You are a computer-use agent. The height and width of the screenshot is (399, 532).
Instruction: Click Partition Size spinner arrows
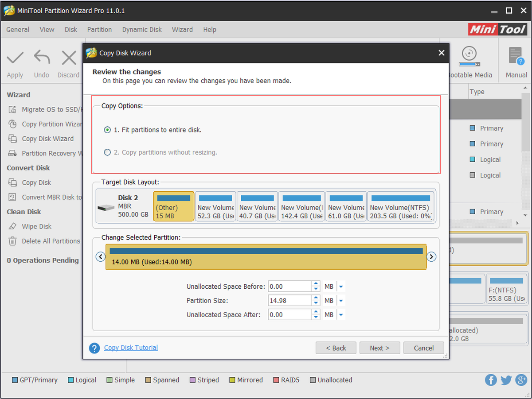click(x=316, y=301)
